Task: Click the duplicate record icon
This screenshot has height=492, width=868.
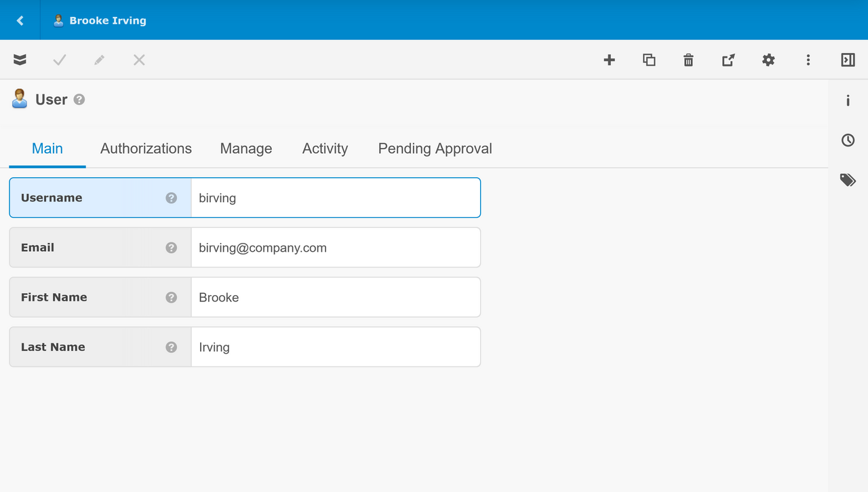Action: [649, 60]
